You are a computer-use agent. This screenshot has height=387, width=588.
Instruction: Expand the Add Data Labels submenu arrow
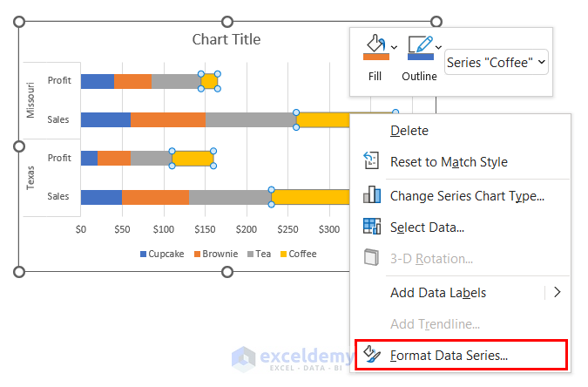pyautogui.click(x=558, y=293)
